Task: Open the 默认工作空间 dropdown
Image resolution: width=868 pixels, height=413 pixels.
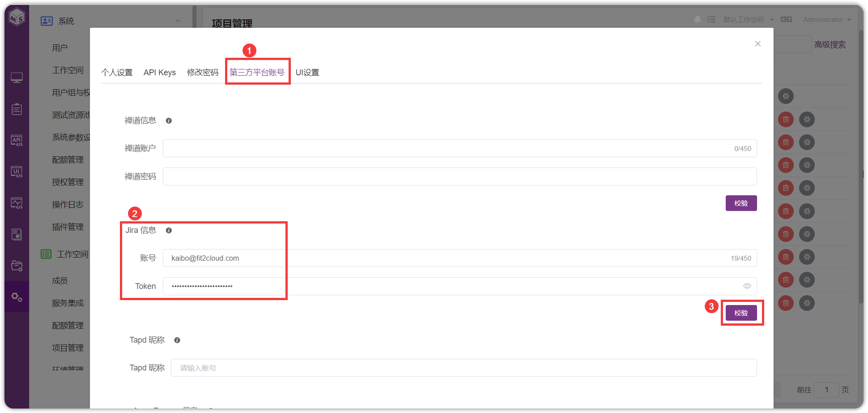Action: click(x=749, y=20)
